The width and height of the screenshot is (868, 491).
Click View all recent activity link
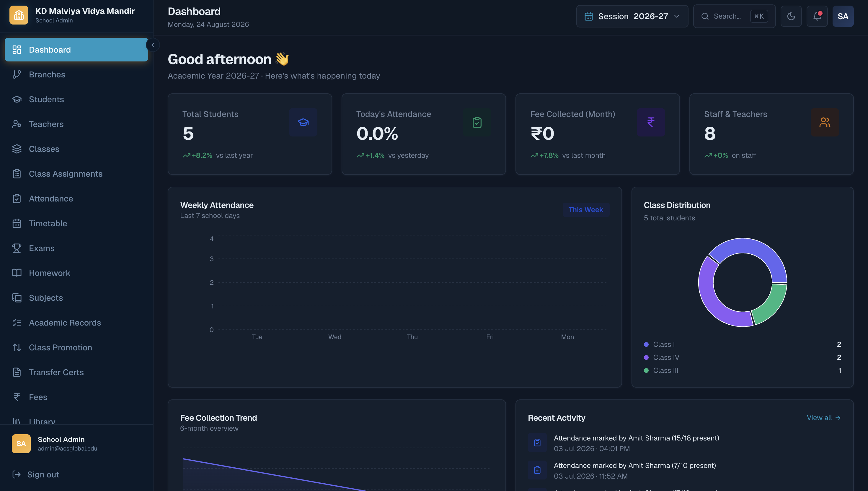coord(823,418)
